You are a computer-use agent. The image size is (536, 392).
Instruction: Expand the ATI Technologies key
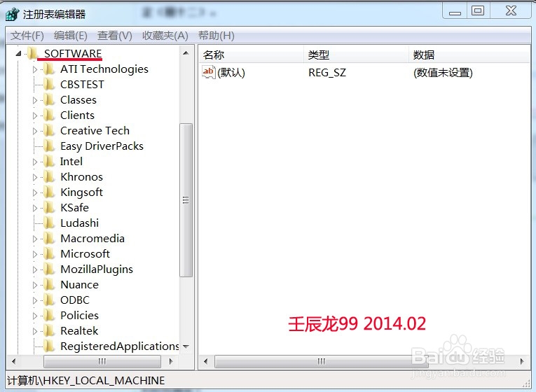click(x=35, y=70)
